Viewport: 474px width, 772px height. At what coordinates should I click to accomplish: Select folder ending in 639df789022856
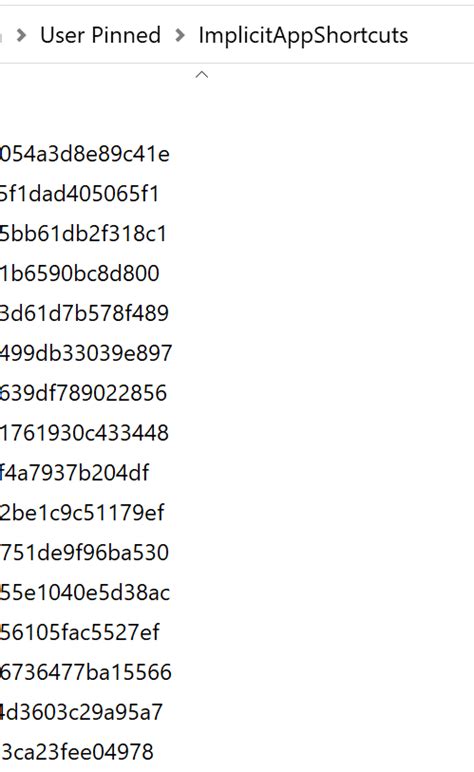pyautogui.click(x=84, y=393)
